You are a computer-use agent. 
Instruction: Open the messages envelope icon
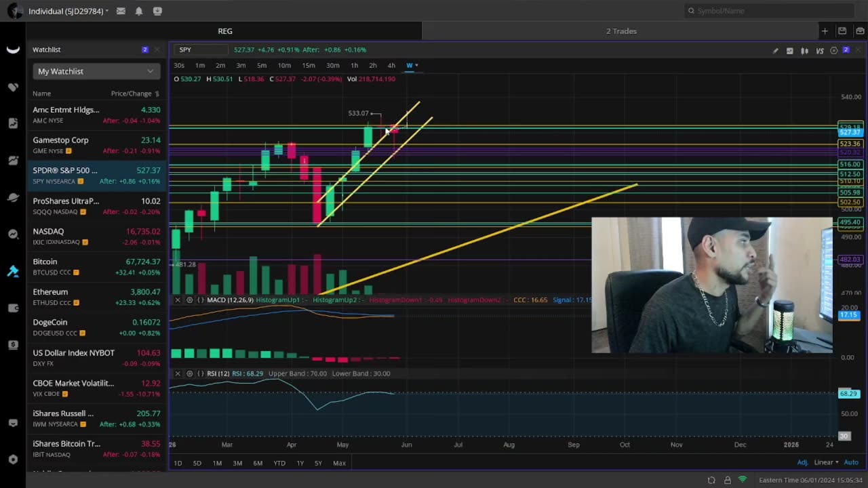coord(121,11)
